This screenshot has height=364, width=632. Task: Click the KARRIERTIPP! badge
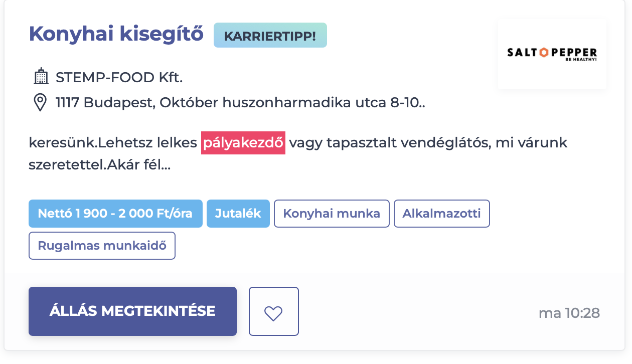(270, 35)
